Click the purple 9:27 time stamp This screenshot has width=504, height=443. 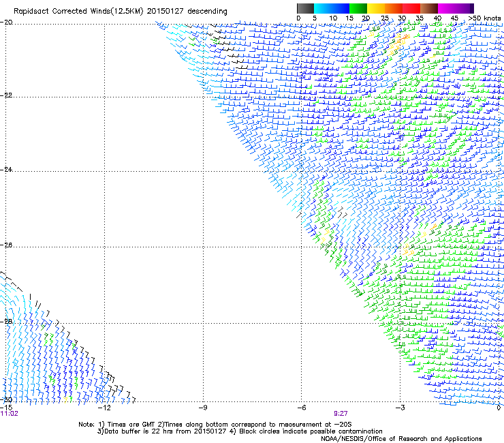click(x=341, y=414)
